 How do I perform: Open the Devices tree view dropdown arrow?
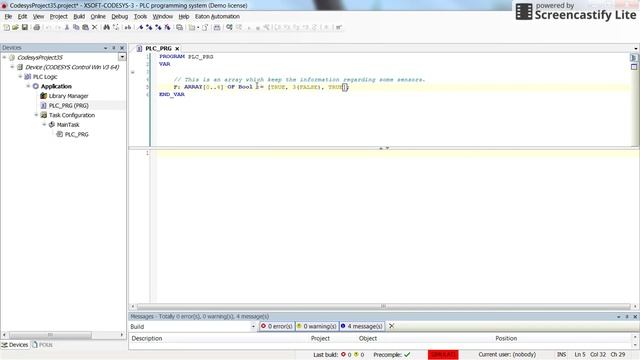pos(122,57)
